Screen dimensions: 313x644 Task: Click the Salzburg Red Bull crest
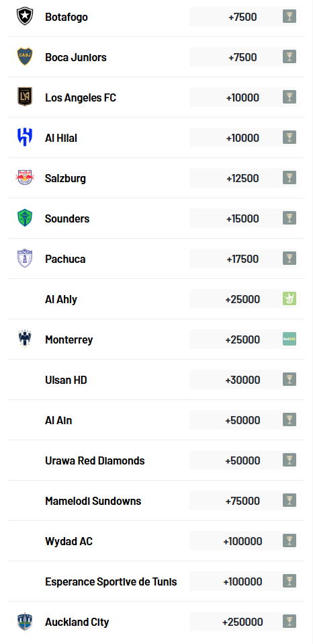click(25, 177)
